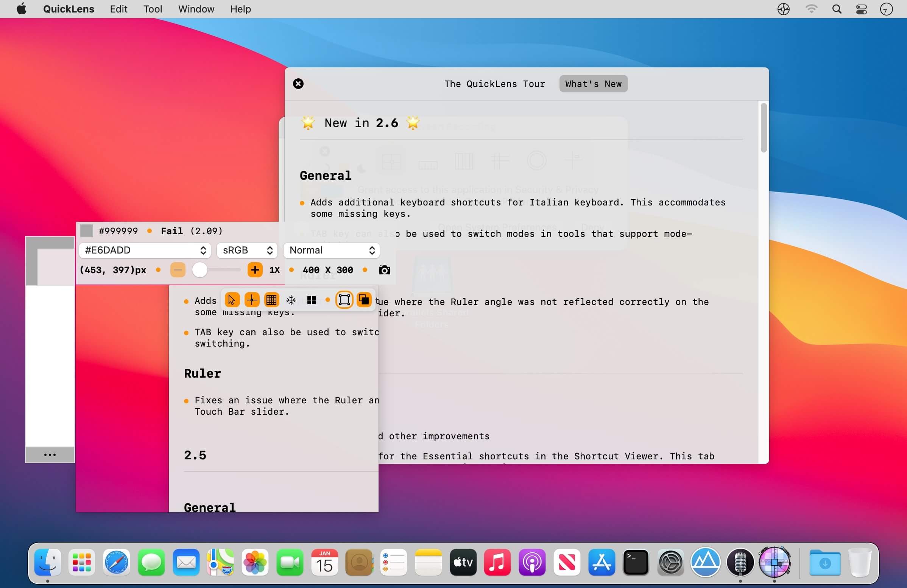Click the four-squares layout icon
Viewport: 907px width, 588px height.
point(311,300)
